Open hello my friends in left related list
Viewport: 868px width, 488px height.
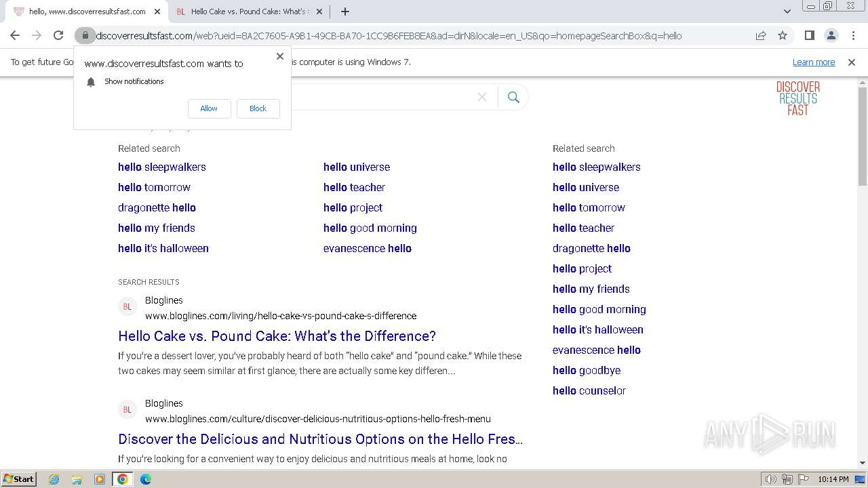tap(156, 228)
